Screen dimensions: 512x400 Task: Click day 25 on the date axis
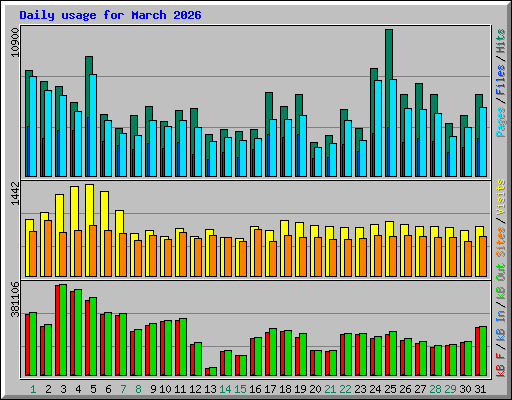pos(390,389)
